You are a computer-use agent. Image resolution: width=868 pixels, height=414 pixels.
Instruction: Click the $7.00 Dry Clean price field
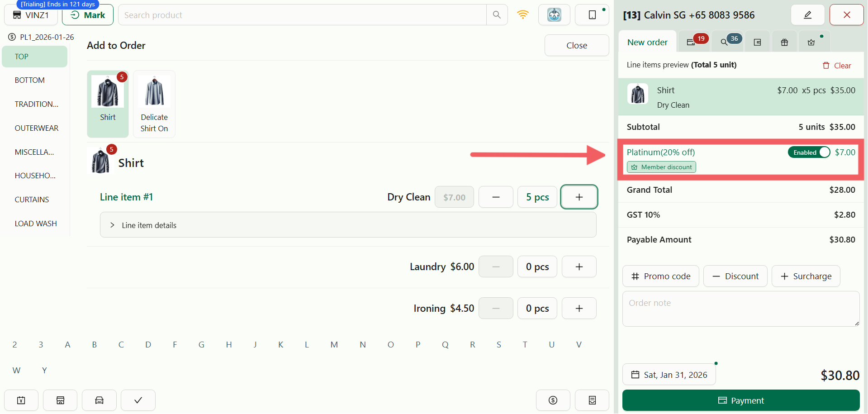click(454, 197)
